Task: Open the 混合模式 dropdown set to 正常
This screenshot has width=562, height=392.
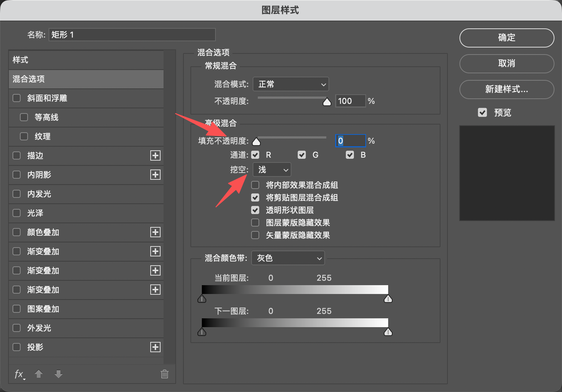Action: click(291, 84)
